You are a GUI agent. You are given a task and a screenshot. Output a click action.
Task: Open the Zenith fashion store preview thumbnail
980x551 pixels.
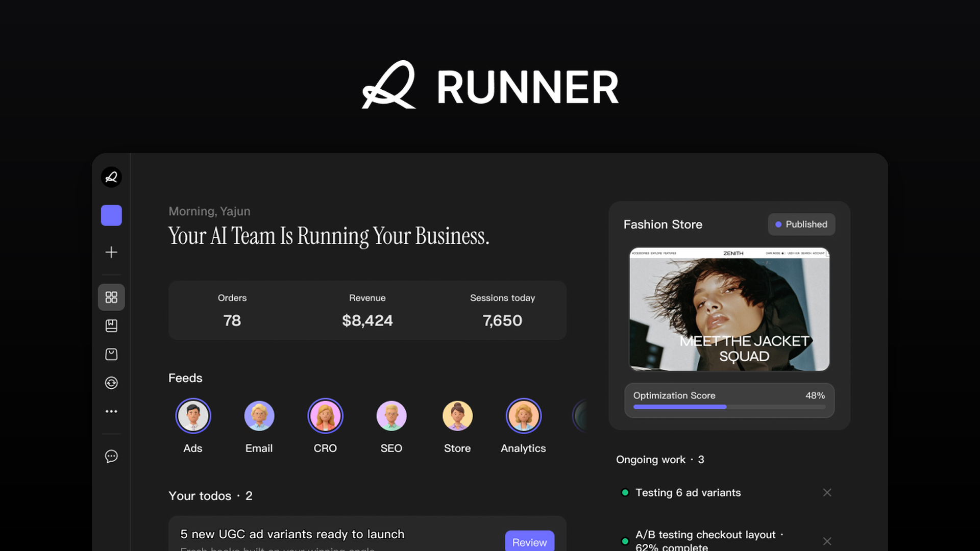pos(729,309)
